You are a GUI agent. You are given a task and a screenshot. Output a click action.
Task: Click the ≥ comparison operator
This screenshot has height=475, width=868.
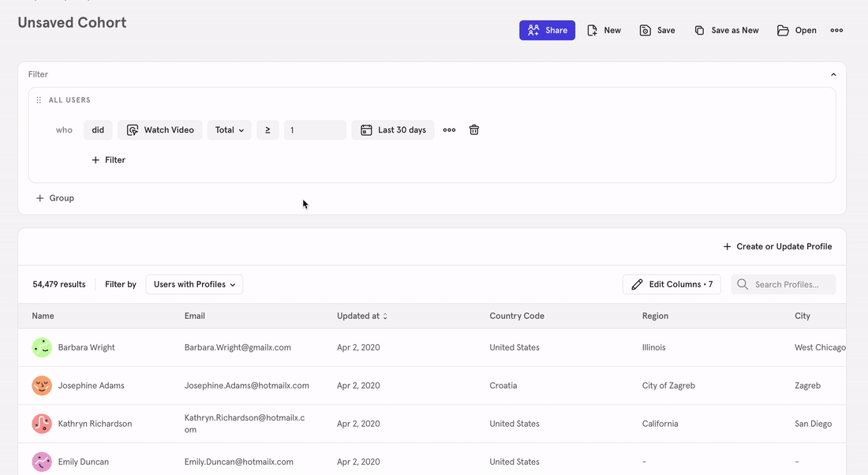click(x=268, y=129)
